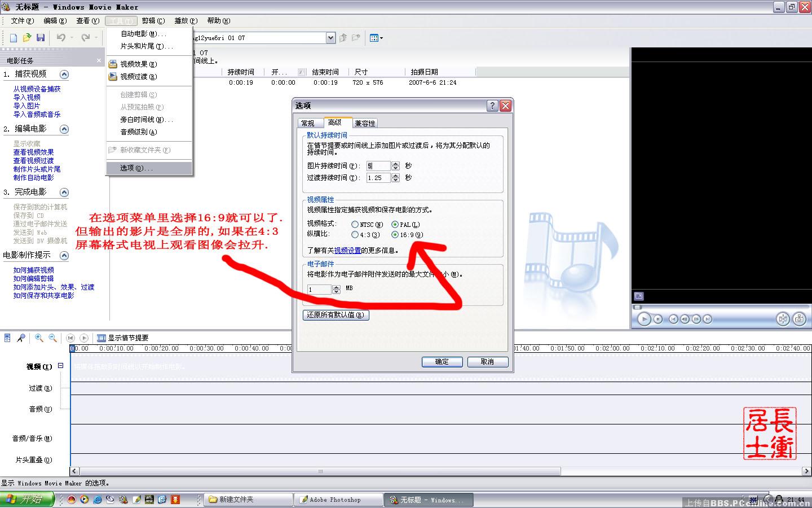
Task: Click the 显示情节提要 toggle button
Action: pos(122,338)
